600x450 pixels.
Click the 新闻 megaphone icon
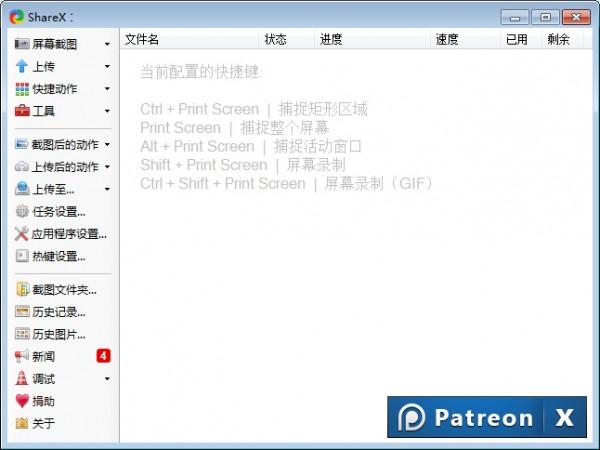(22, 356)
